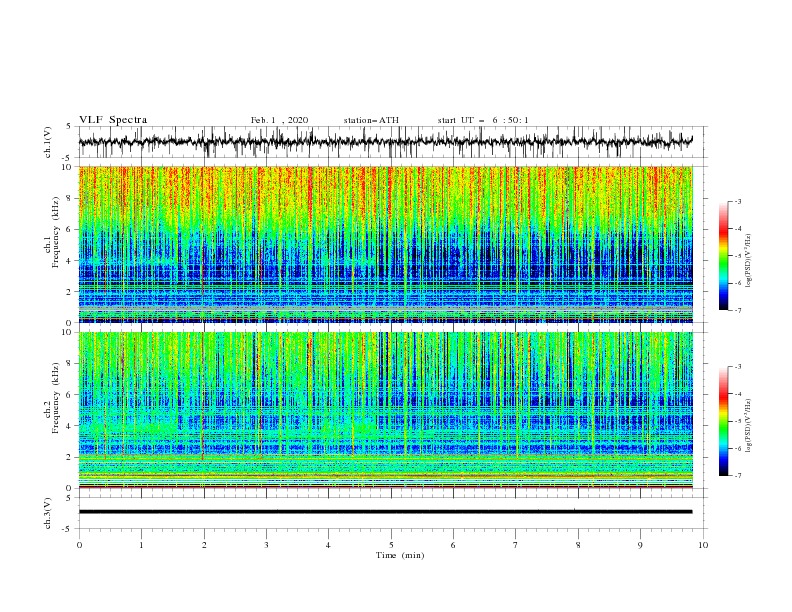Click the "-5" tick on ch.2 colorbar
Image resolution: width=792 pixels, height=612 pixels.
point(738,421)
